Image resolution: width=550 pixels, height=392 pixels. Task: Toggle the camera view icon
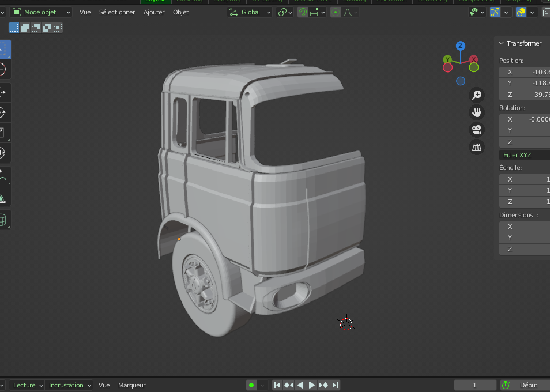[x=477, y=130]
